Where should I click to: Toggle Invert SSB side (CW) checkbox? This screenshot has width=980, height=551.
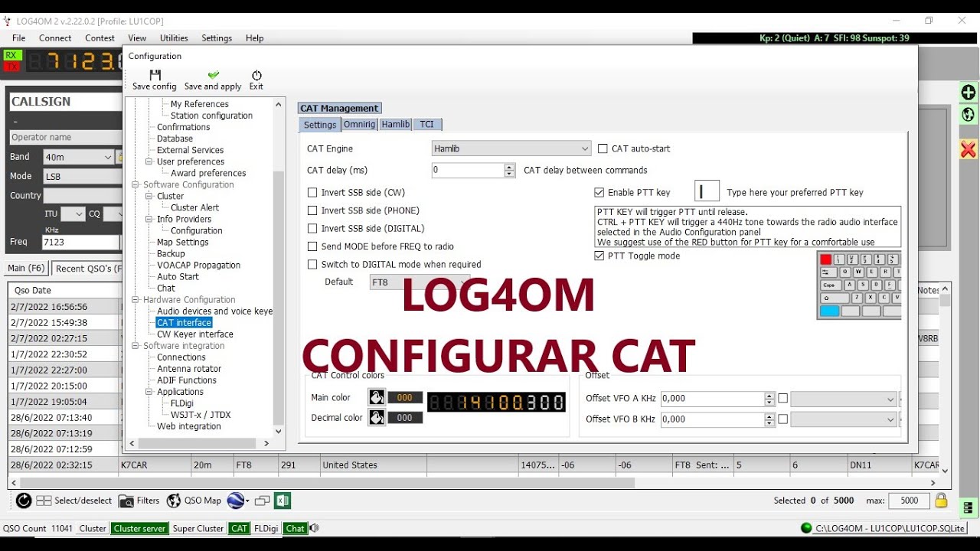[x=312, y=193]
